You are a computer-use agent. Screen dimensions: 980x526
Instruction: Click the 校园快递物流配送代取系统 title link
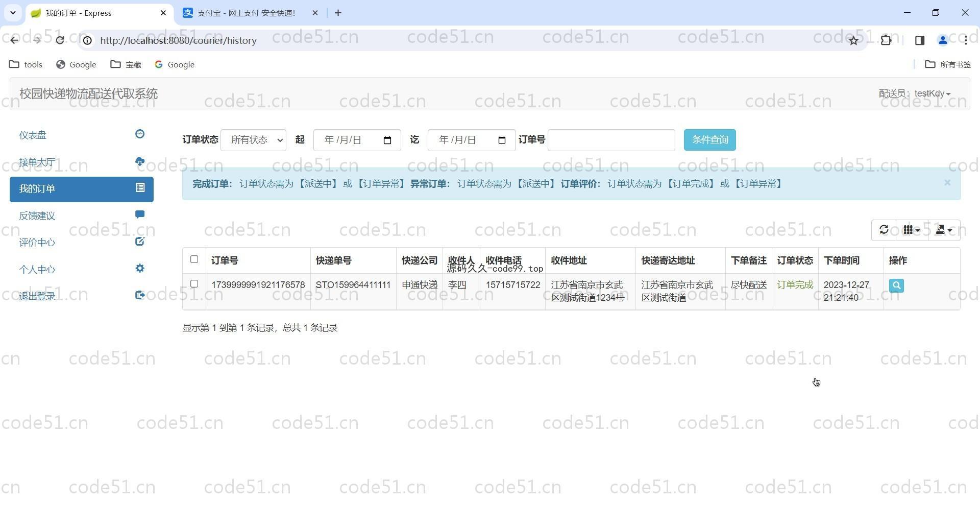[88, 94]
